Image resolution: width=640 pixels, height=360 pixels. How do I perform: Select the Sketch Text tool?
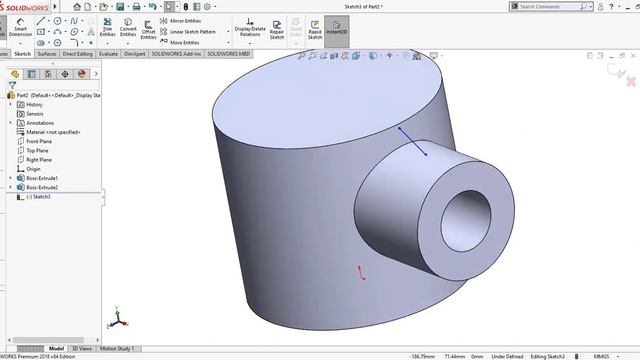91,31
